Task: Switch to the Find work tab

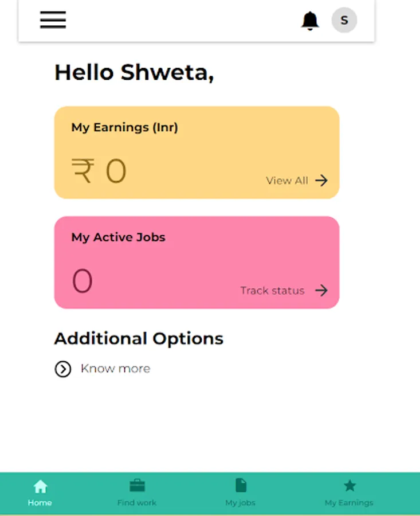Action: tap(137, 503)
